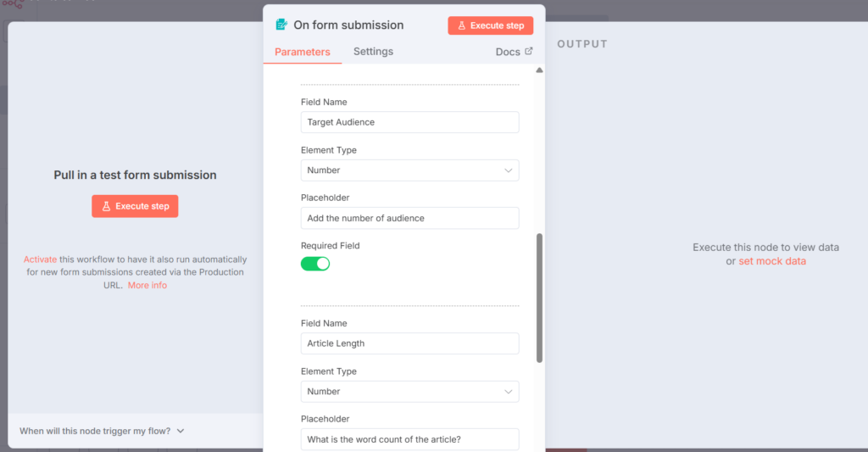868x452 pixels.
Task: Switch to the Parameters tab
Action: tap(303, 52)
